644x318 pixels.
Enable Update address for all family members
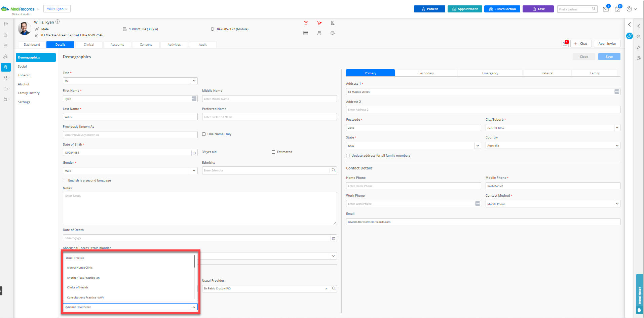[x=348, y=156]
